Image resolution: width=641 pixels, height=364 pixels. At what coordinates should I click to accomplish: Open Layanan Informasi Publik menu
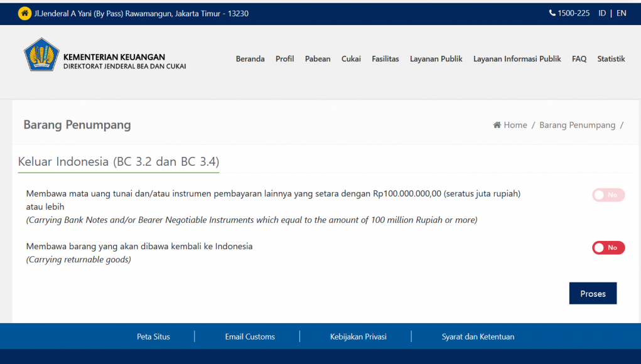[517, 59]
